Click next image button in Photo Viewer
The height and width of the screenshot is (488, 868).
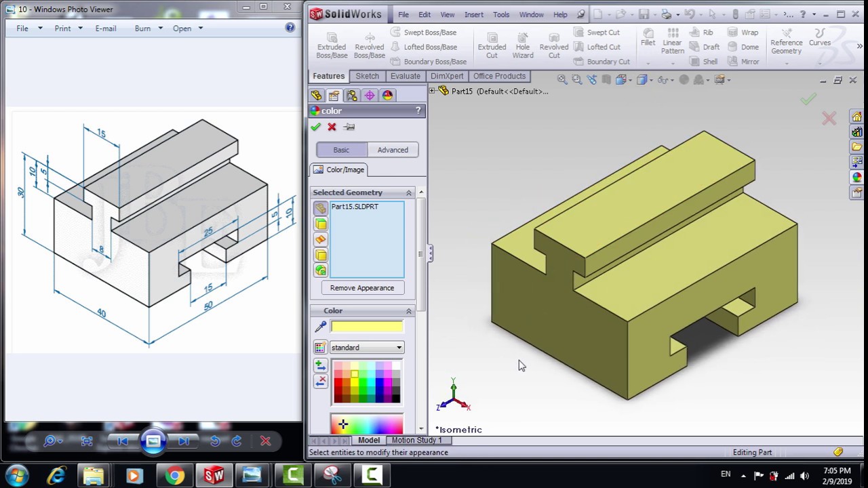(x=184, y=441)
